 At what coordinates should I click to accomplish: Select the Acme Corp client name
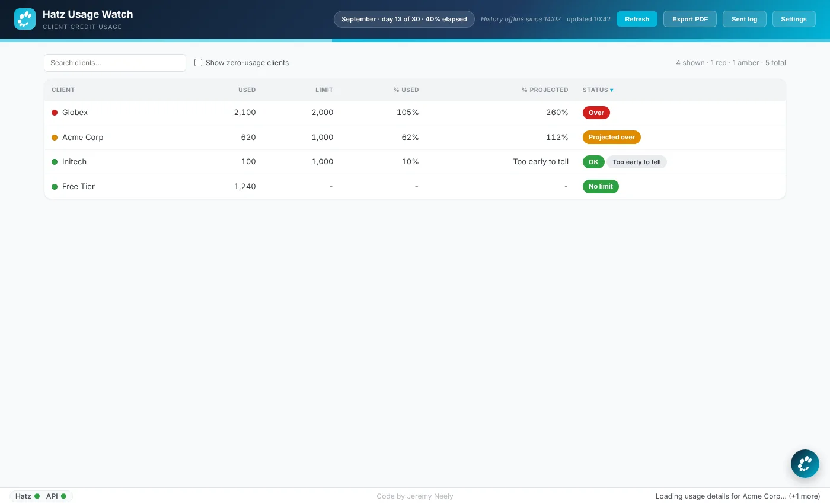coord(82,138)
